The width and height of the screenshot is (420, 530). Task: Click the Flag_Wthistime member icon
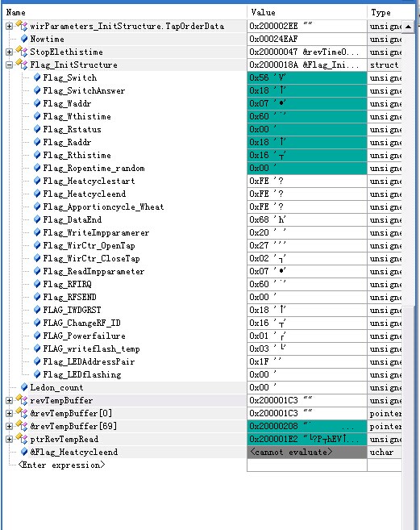[x=37, y=116]
